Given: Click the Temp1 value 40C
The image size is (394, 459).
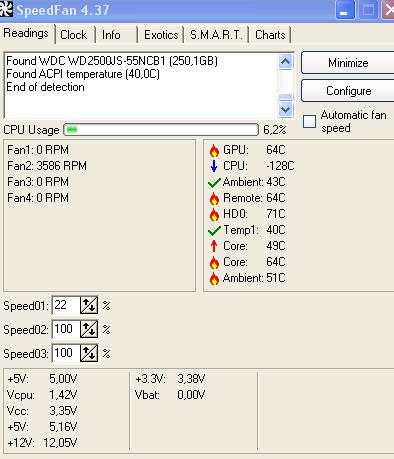Looking at the screenshot, I should (276, 230).
